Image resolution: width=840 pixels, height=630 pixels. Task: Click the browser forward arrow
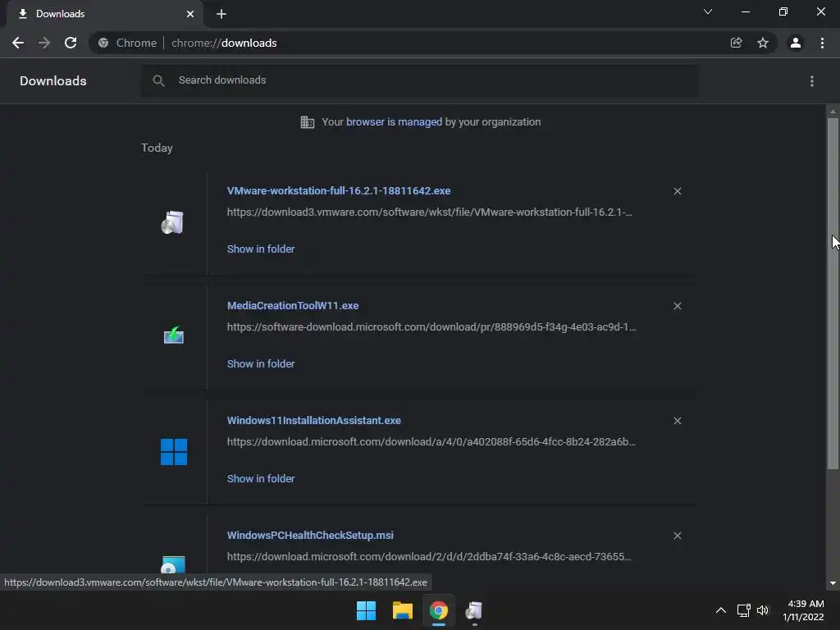(x=44, y=43)
